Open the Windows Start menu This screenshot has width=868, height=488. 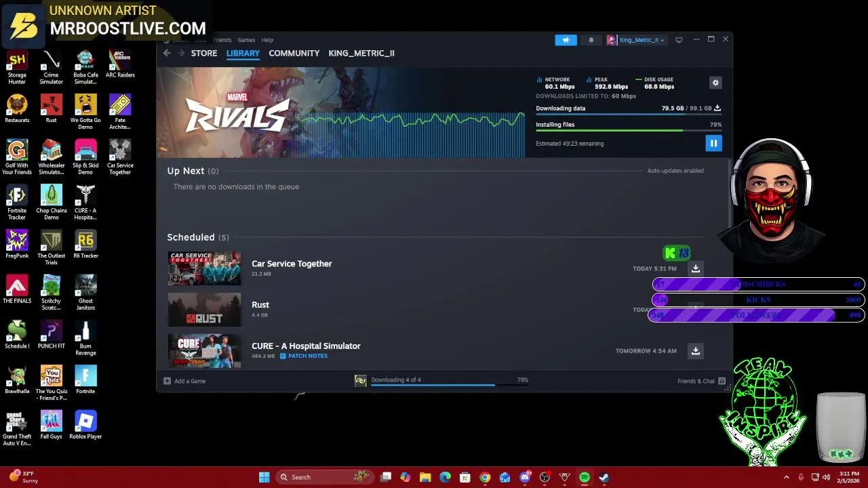click(x=264, y=477)
